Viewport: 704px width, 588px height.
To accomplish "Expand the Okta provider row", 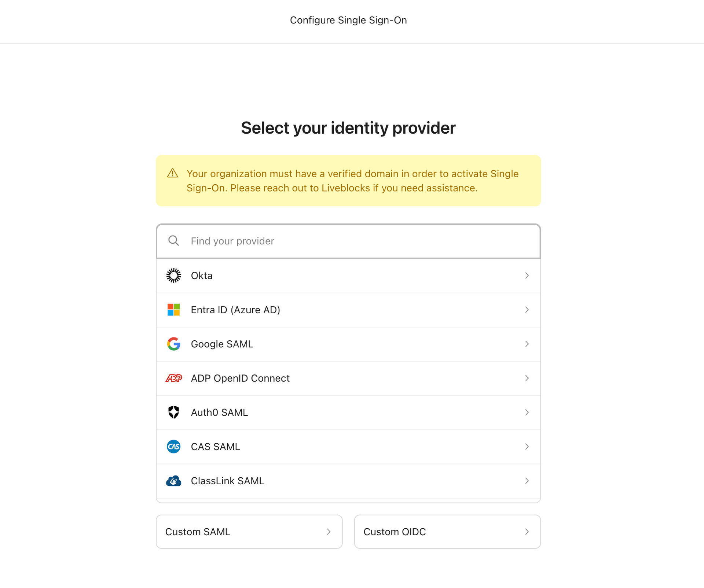I will pyautogui.click(x=527, y=275).
